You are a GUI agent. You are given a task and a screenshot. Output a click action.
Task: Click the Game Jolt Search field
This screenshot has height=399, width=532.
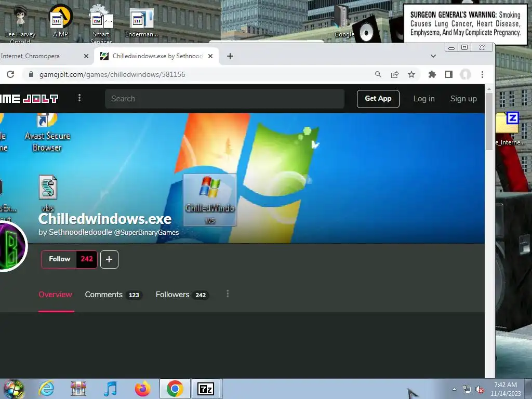pyautogui.click(x=224, y=99)
